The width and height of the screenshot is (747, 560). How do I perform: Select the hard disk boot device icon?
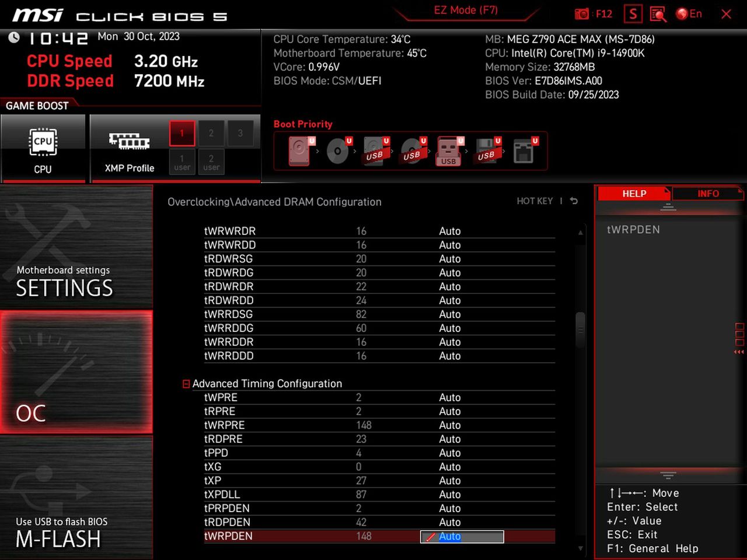click(x=300, y=151)
